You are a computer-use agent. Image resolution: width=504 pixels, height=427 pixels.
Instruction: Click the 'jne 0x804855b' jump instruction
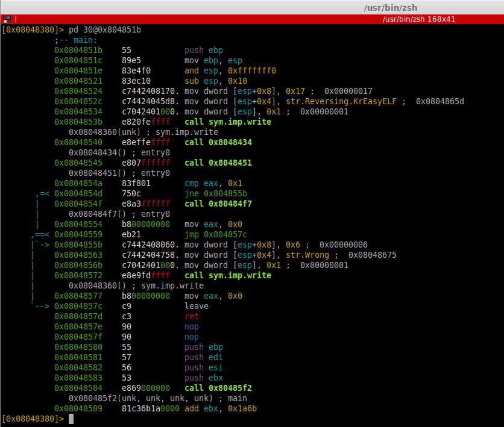pos(216,193)
